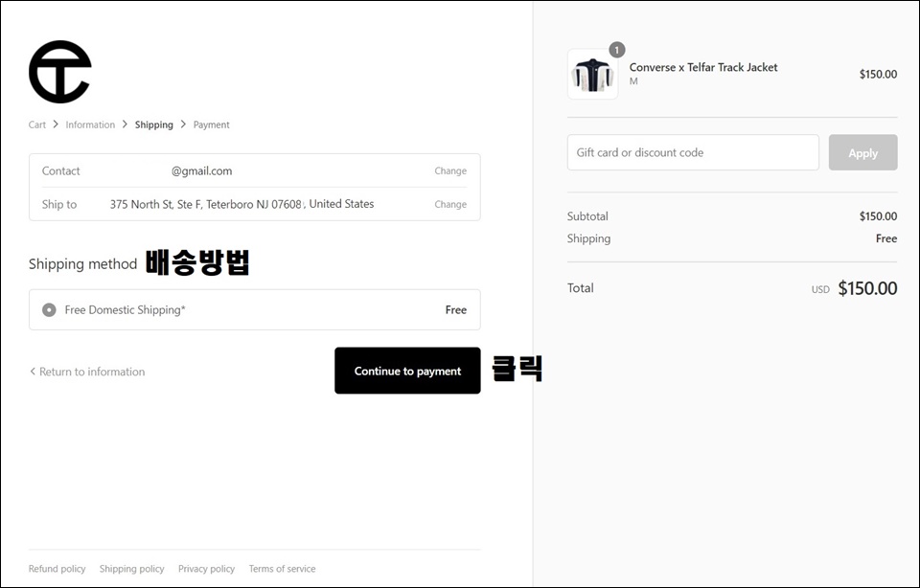Open Shipping policy link
The width and height of the screenshot is (920, 588).
tap(132, 569)
